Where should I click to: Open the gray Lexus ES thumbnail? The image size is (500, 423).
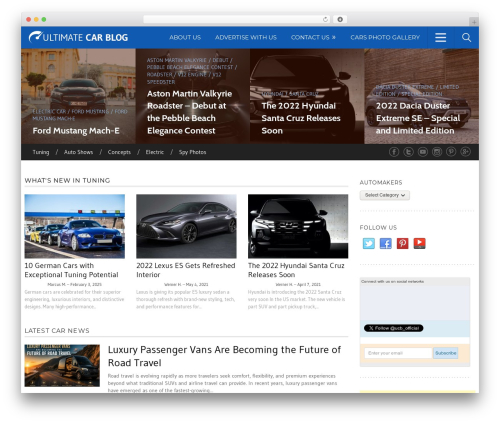(x=186, y=226)
